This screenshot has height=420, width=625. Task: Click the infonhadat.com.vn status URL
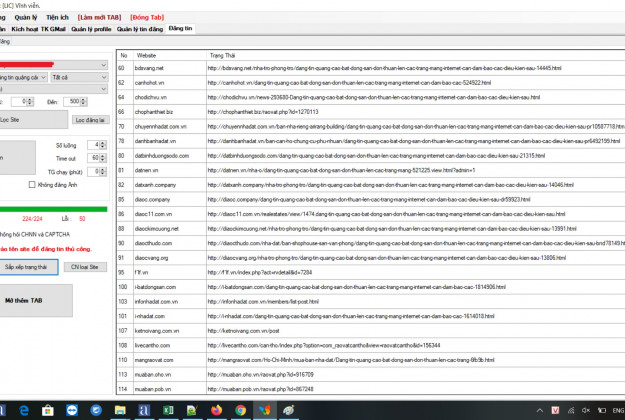tap(263, 302)
